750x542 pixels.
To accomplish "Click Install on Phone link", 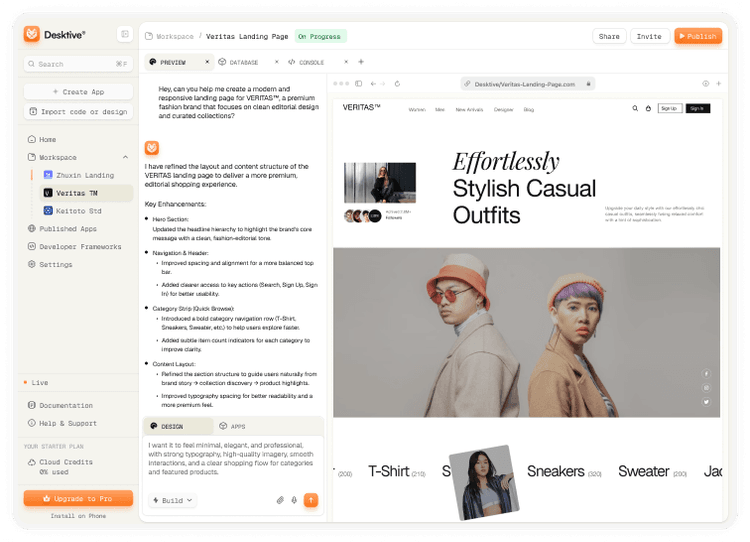I will (x=78, y=516).
